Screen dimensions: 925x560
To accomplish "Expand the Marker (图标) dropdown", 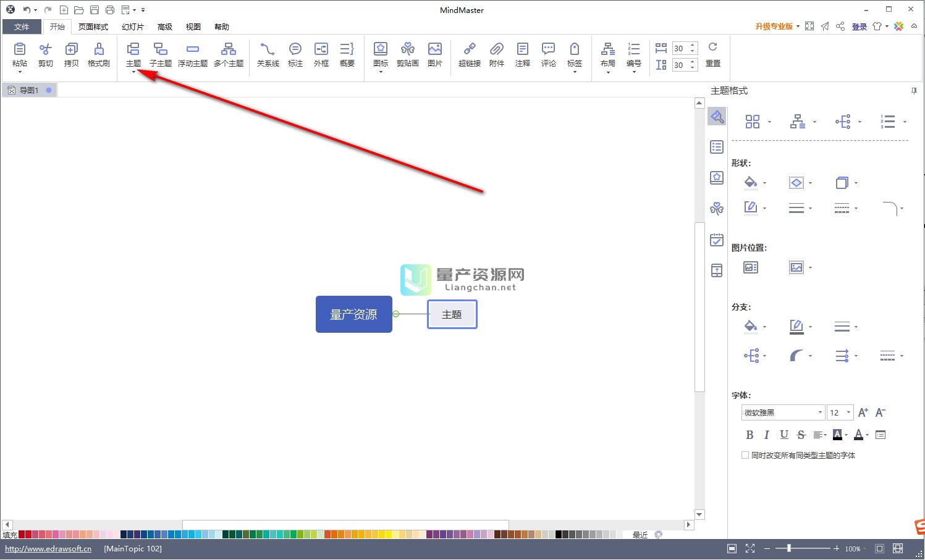I will click(x=381, y=72).
